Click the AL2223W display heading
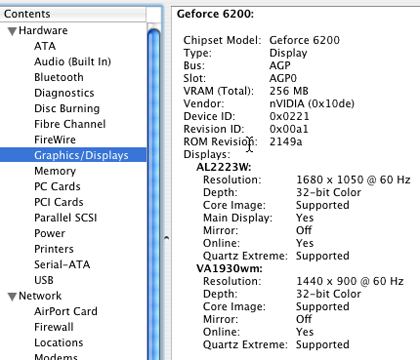The image size is (420, 360). [223, 167]
